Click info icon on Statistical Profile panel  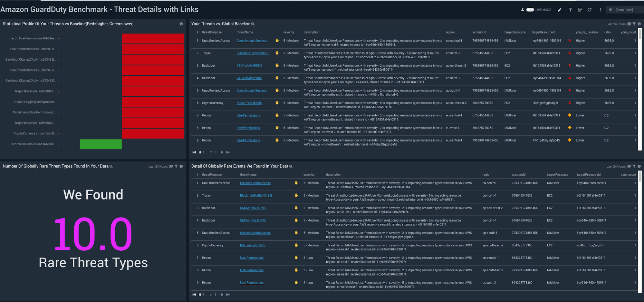click(x=181, y=24)
